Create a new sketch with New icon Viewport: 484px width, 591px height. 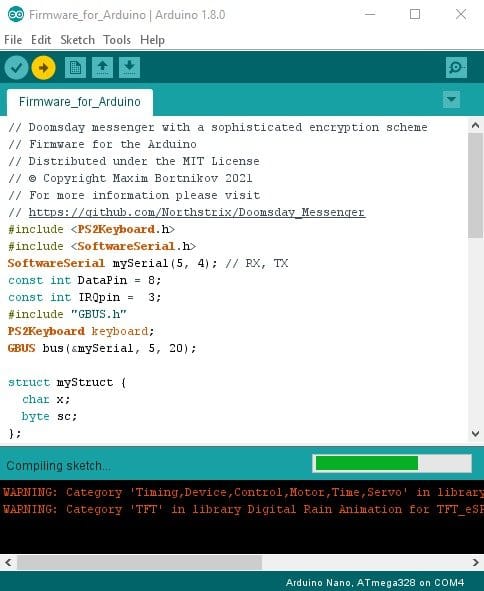pos(75,68)
